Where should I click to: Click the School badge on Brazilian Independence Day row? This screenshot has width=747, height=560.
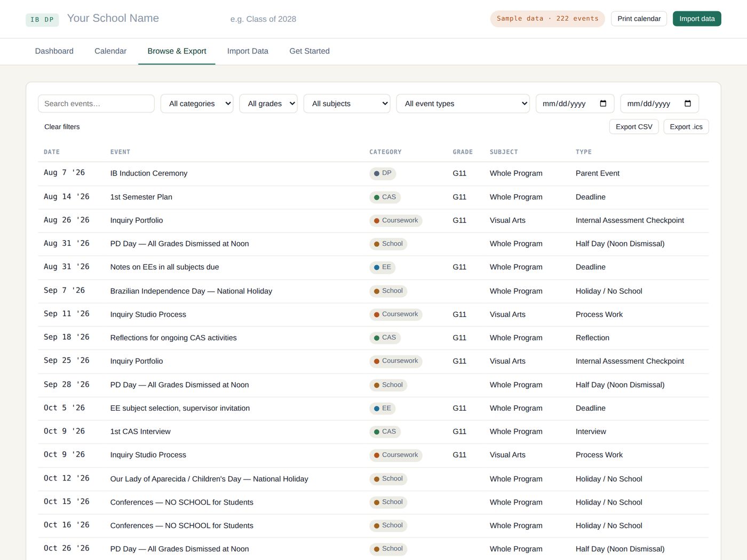[x=388, y=291]
